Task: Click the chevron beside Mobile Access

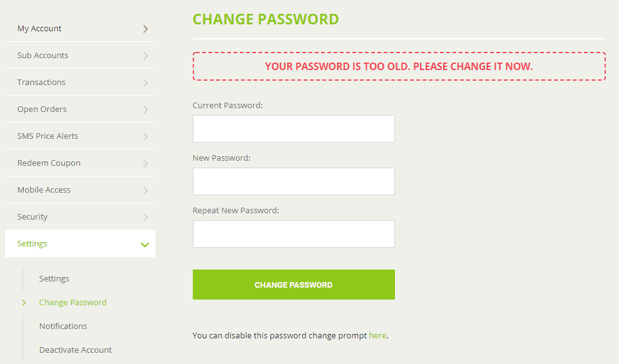Action: (145, 190)
